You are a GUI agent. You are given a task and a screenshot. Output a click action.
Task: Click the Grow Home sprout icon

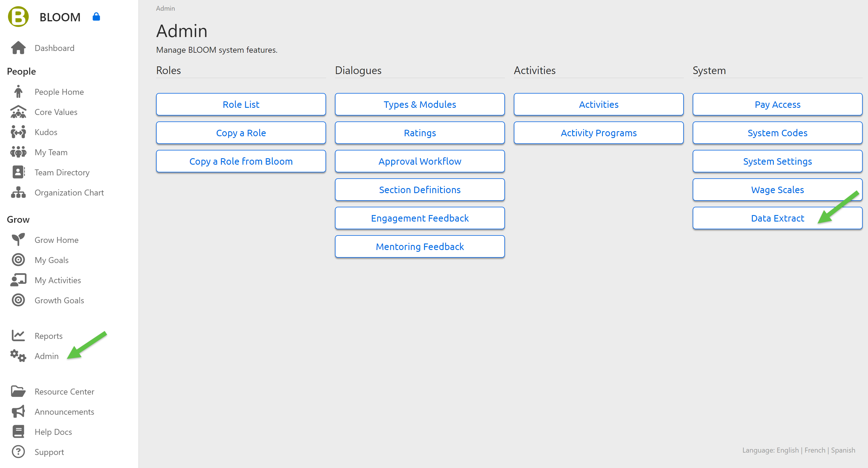[18, 240]
